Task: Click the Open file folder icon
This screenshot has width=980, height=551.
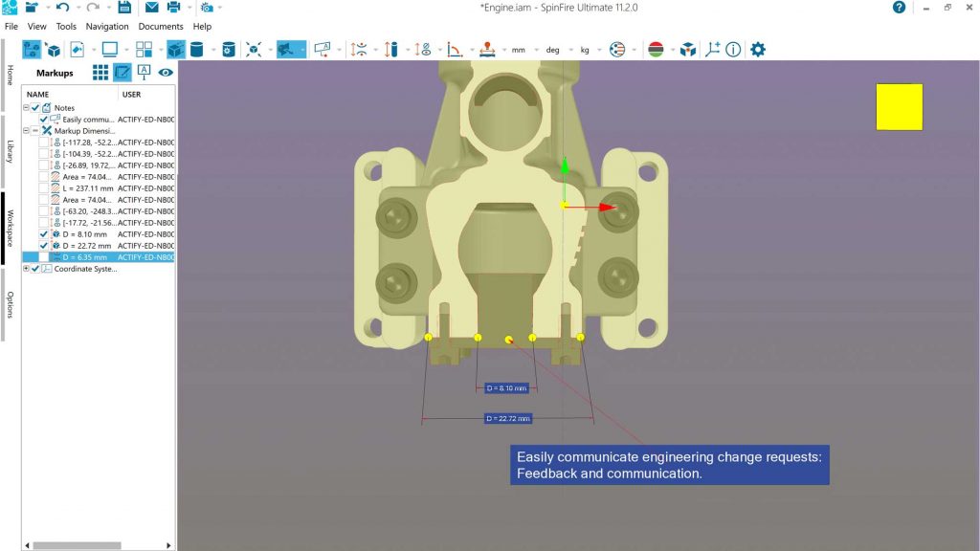Action: pos(32,8)
